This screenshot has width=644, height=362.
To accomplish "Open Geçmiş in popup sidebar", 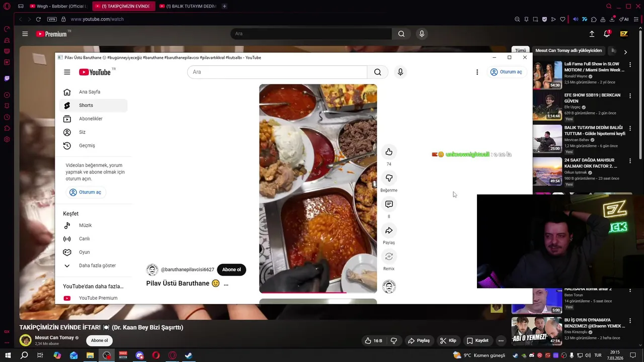I will 93,146.
